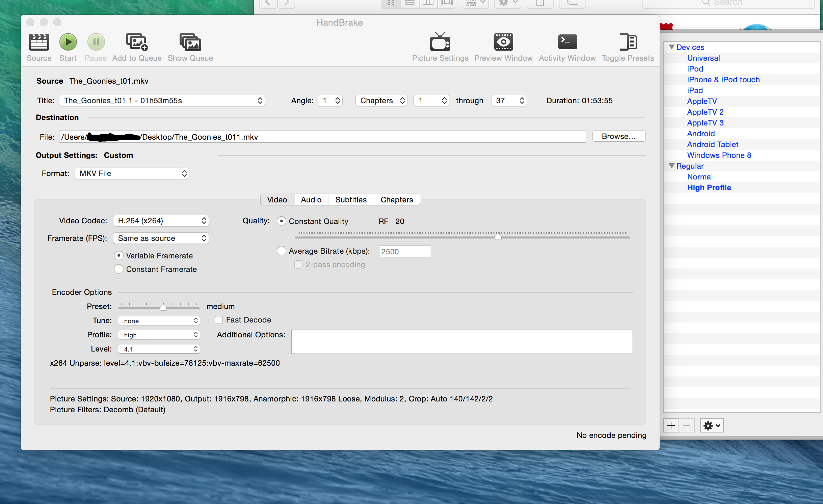Select the AppleTV 3 preset
823x504 pixels.
pyautogui.click(x=706, y=123)
